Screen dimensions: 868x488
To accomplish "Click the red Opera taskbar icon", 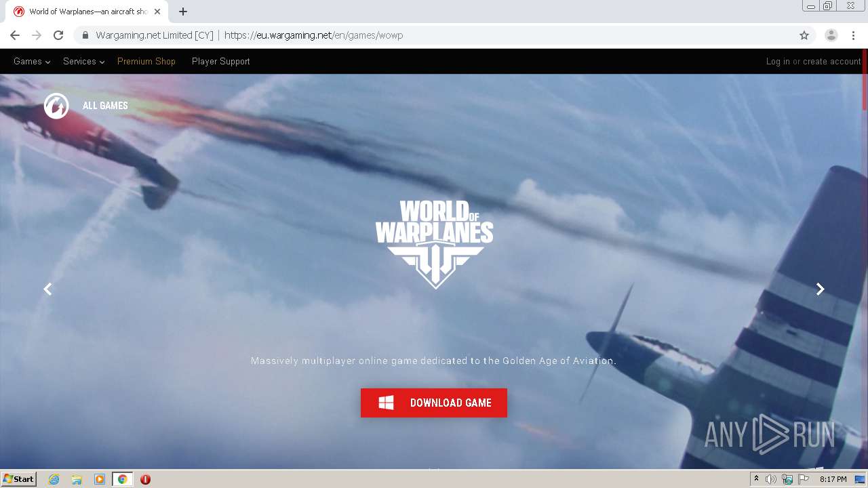I will pos(145,479).
